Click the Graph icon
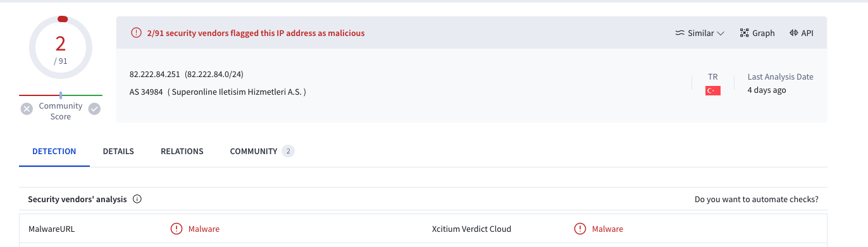The height and width of the screenshot is (247, 868). (x=744, y=33)
